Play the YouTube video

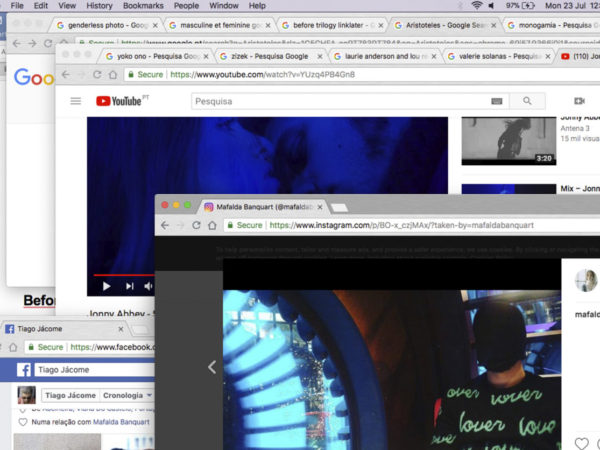[x=106, y=286]
